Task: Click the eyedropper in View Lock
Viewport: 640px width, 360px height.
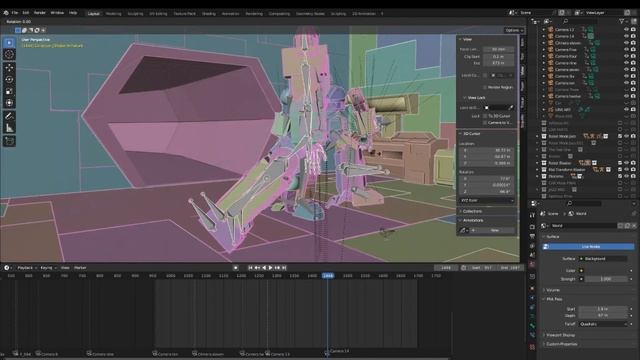Action: point(511,108)
